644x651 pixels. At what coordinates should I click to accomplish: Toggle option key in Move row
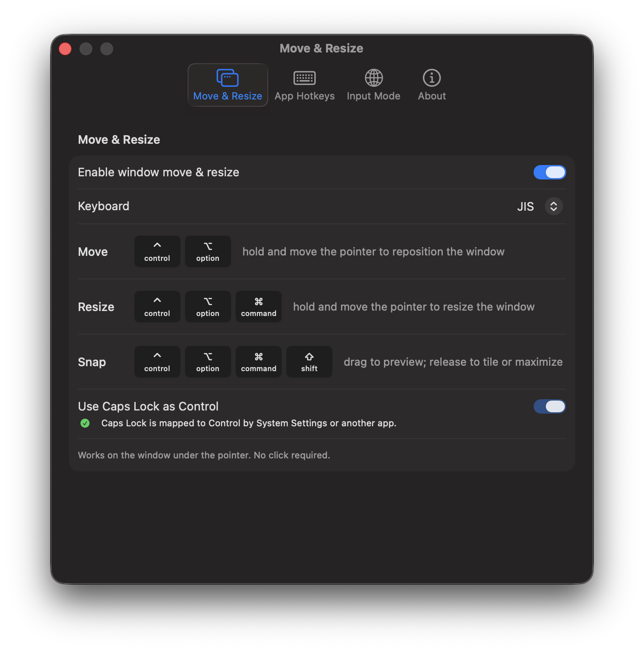point(208,251)
